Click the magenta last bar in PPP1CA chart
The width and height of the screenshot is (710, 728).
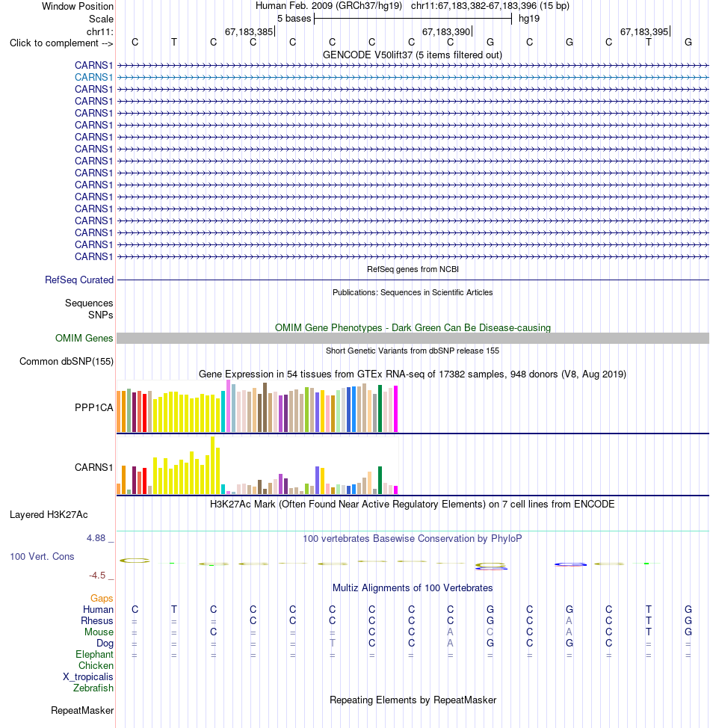(395, 409)
